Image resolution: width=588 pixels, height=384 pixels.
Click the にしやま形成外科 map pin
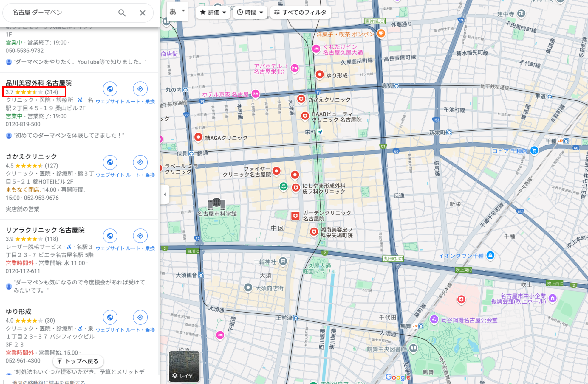click(x=295, y=188)
